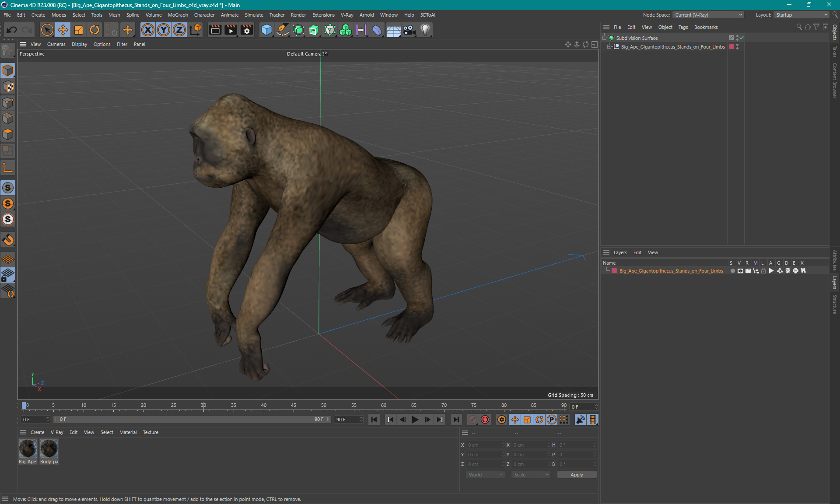The image size is (840, 504).
Task: Step to next frame
Action: point(427,420)
